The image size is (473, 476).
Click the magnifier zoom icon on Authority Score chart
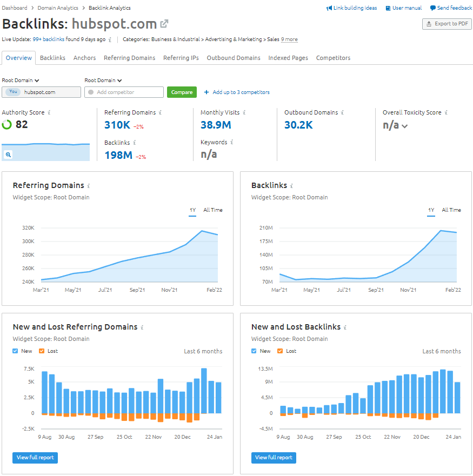(x=8, y=155)
